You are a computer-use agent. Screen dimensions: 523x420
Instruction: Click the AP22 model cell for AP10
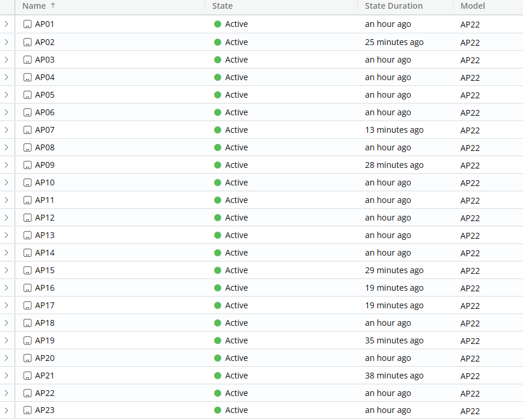click(470, 183)
